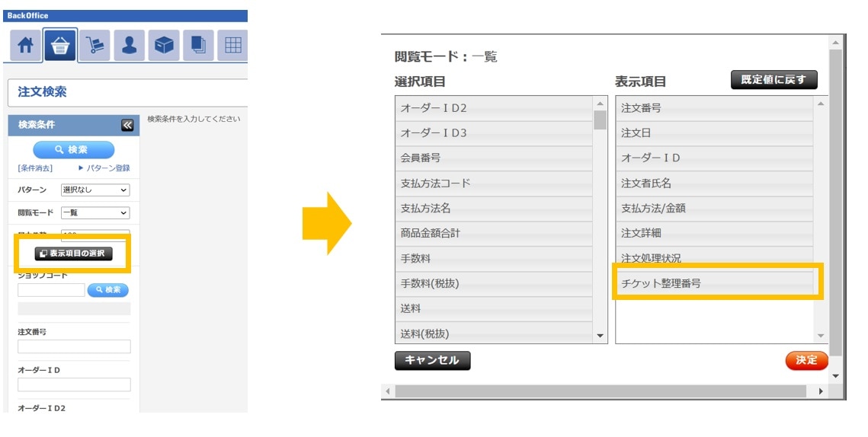Click the 既定値に戻す button
Image resolution: width=868 pixels, height=437 pixels.
coord(774,80)
